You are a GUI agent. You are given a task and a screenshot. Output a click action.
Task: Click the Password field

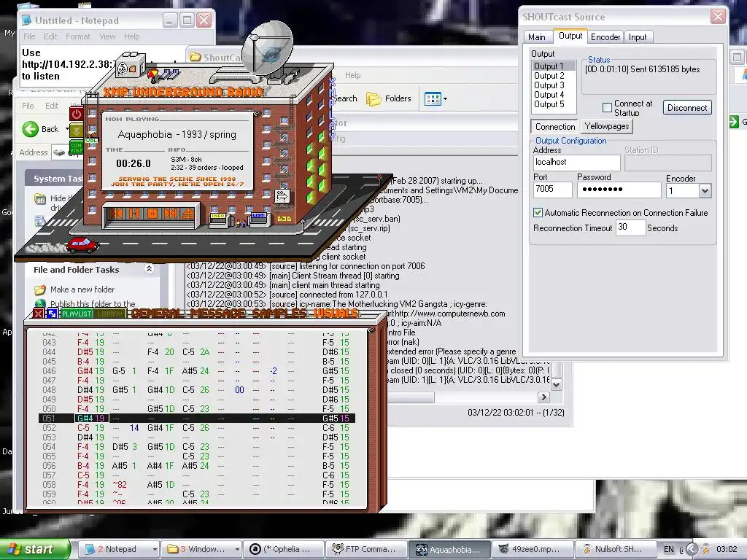click(x=619, y=190)
